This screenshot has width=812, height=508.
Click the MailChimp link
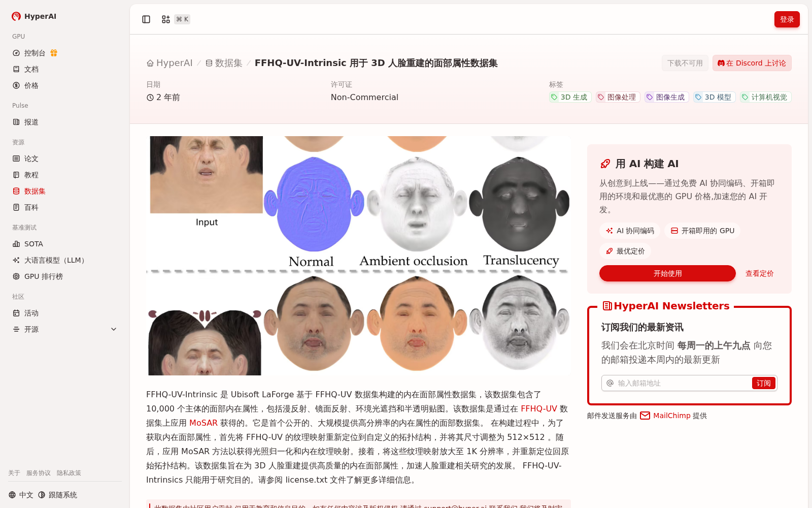pyautogui.click(x=672, y=416)
